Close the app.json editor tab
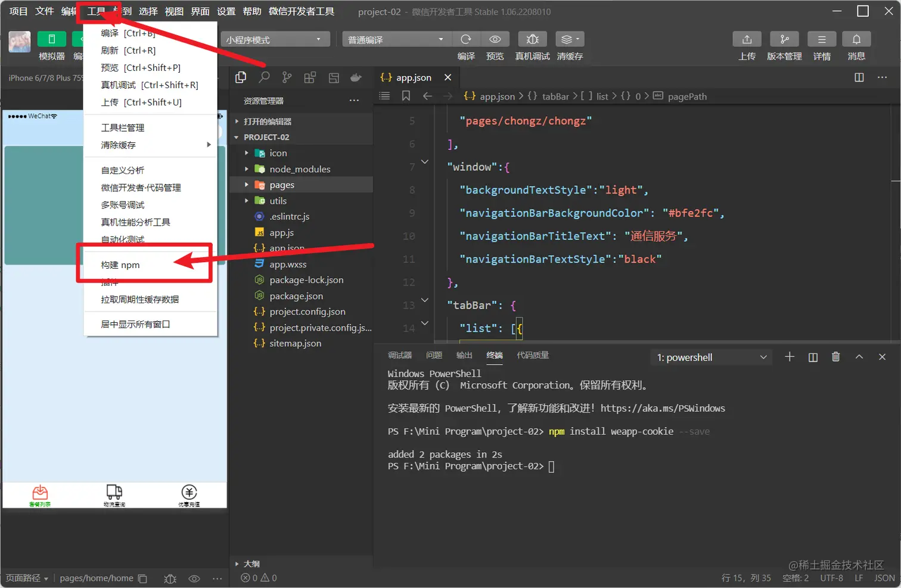Viewport: 901px width, 588px height. (x=448, y=77)
